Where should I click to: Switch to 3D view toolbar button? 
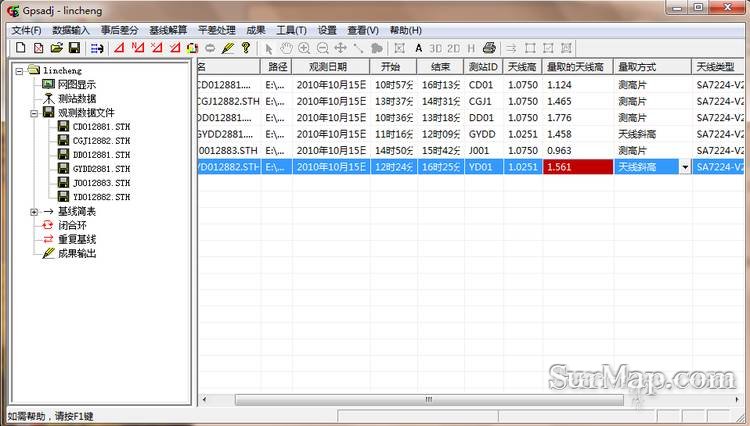point(435,48)
